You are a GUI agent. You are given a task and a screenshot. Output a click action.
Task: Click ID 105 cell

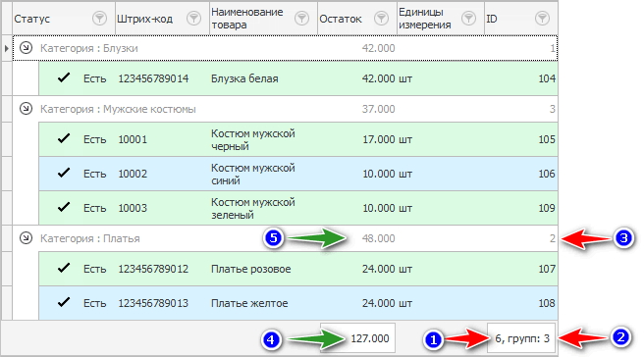point(547,139)
